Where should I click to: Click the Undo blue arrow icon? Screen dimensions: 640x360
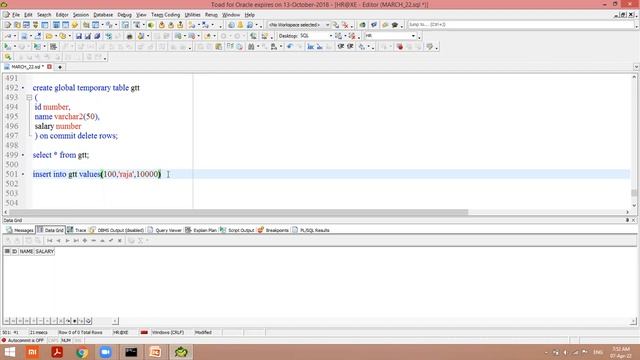(290, 47)
